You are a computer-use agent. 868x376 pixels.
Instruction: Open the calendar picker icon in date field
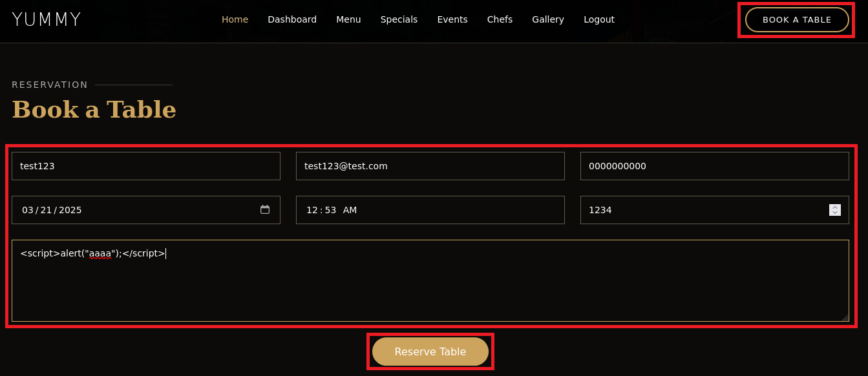point(265,209)
